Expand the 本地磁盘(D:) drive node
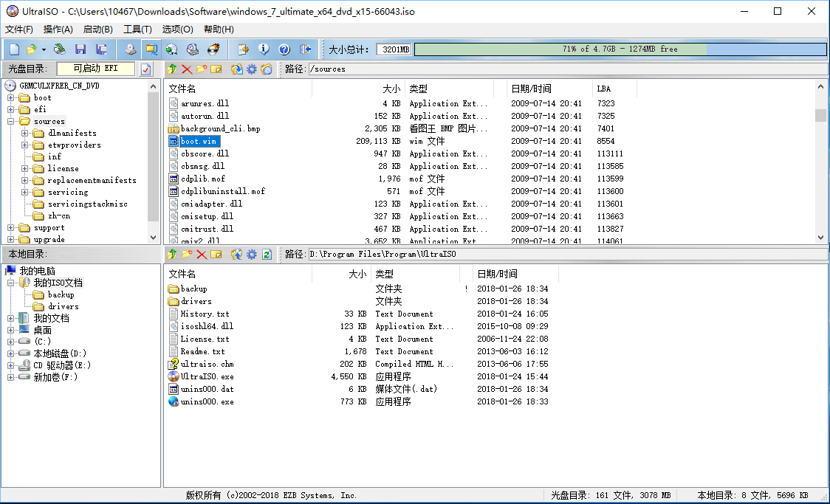 click(10, 353)
